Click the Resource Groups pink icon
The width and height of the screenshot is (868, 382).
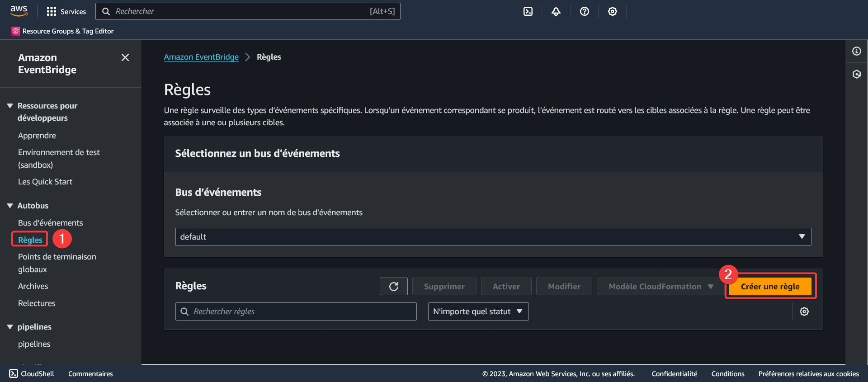coord(16,31)
